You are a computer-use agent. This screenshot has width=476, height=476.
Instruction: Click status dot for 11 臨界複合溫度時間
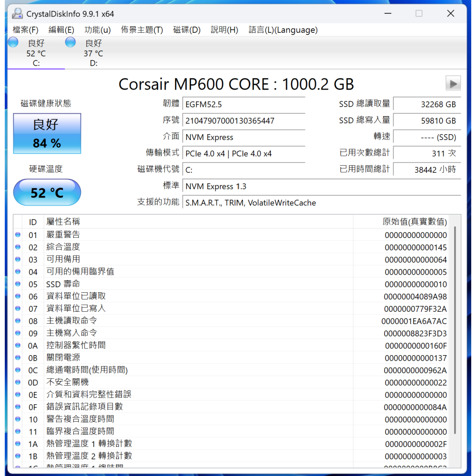(18, 431)
